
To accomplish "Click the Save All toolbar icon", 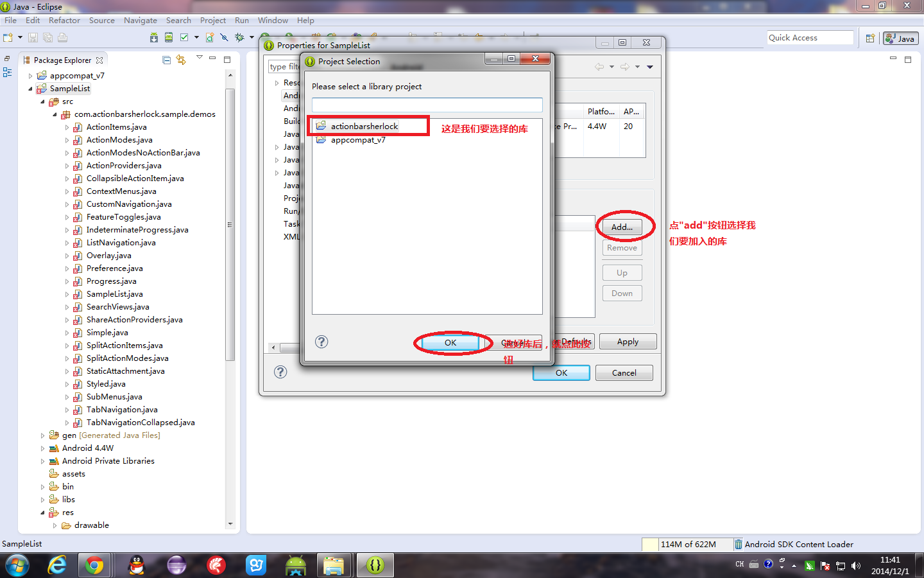I will click(x=47, y=38).
